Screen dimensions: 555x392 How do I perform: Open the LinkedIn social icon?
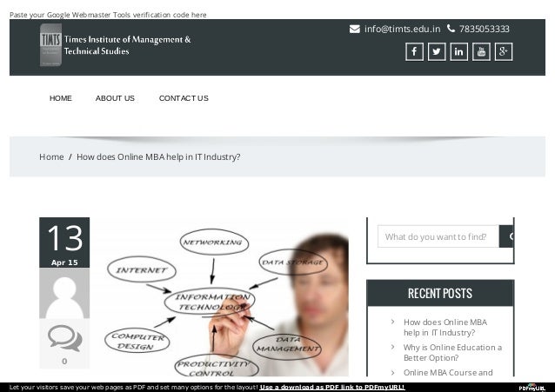pos(458,52)
